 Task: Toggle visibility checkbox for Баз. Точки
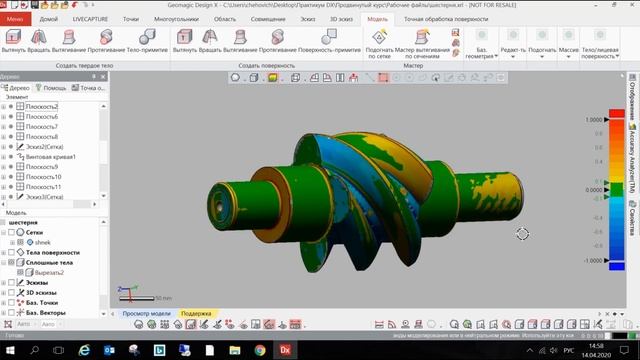[11, 302]
